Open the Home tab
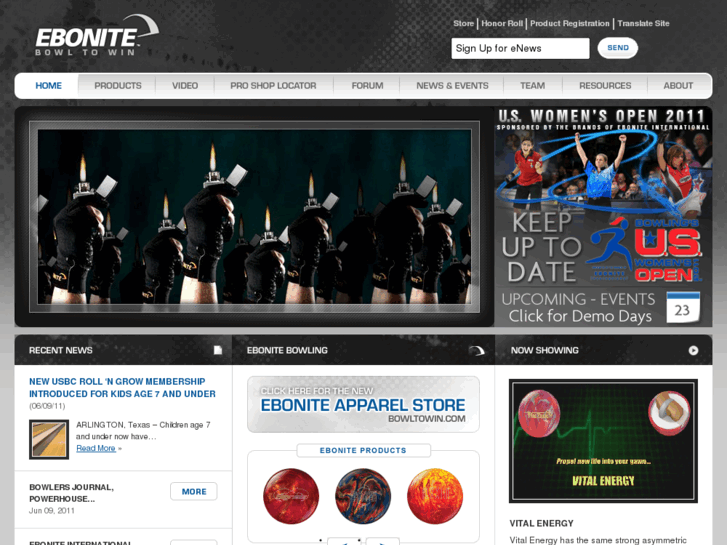Image resolution: width=727 pixels, height=545 pixels. click(x=49, y=86)
